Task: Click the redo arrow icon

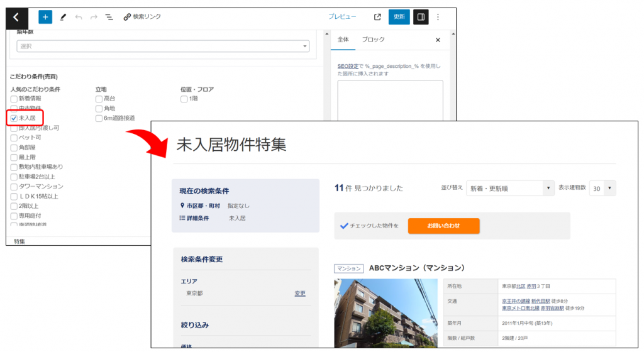Action: tap(94, 18)
